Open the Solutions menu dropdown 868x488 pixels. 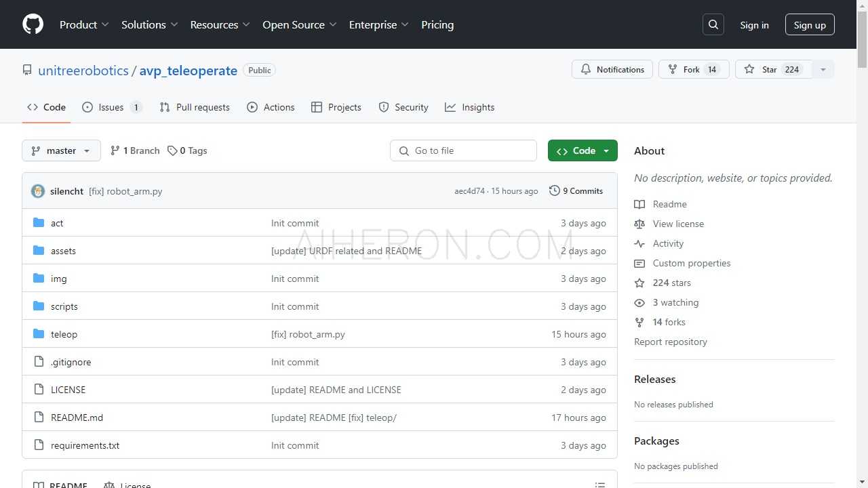point(149,24)
